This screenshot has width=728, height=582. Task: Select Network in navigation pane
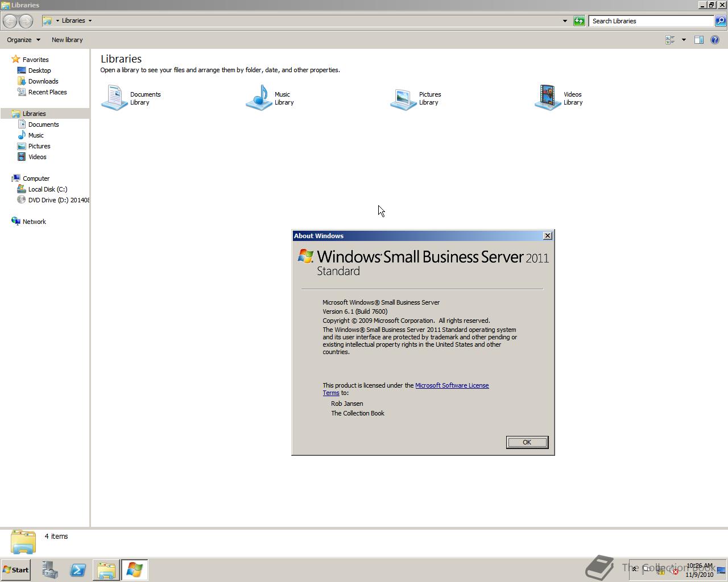point(34,222)
